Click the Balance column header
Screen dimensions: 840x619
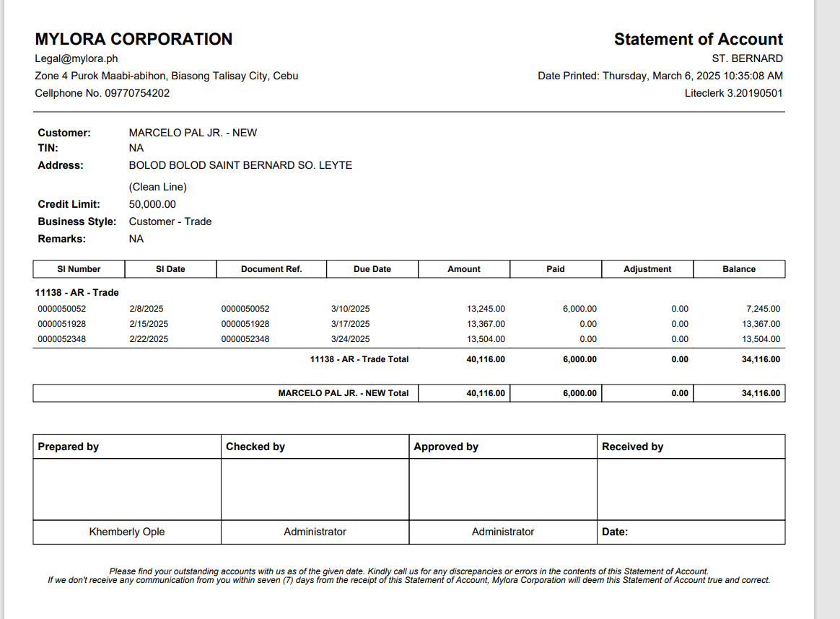pos(739,269)
